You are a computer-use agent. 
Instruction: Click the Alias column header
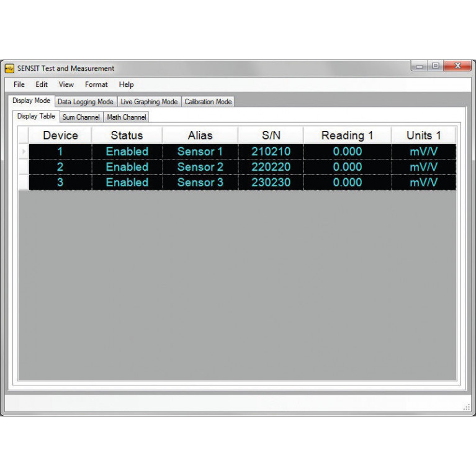click(200, 135)
